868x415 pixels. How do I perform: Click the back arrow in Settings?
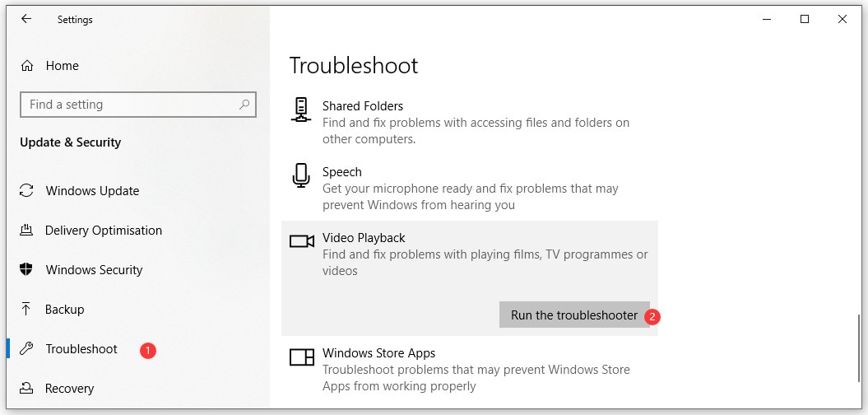pos(26,20)
